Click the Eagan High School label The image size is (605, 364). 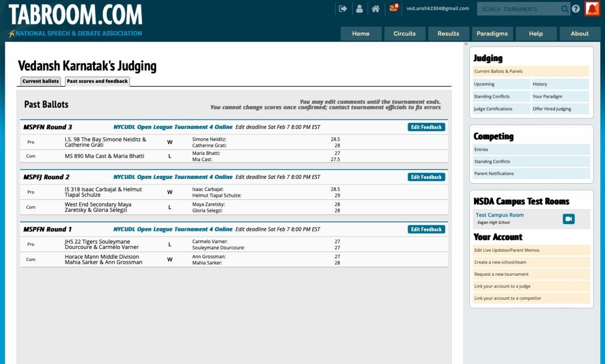tap(494, 223)
